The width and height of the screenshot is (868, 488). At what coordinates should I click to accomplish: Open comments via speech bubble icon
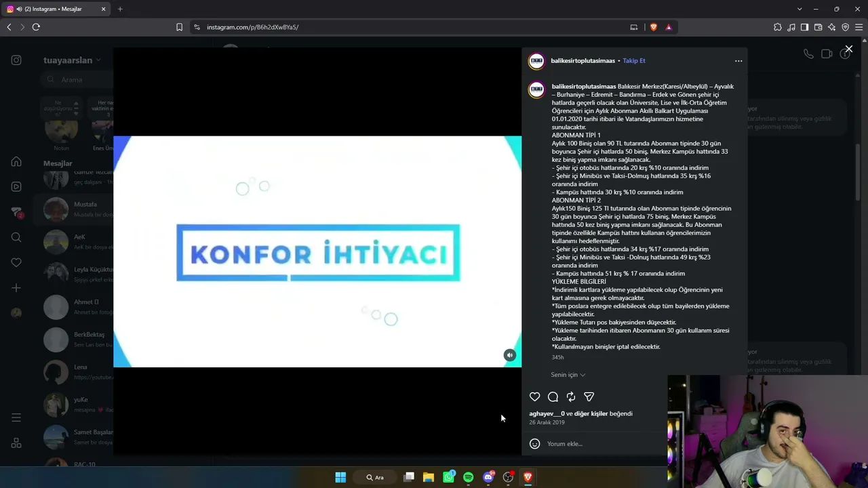[x=553, y=396]
